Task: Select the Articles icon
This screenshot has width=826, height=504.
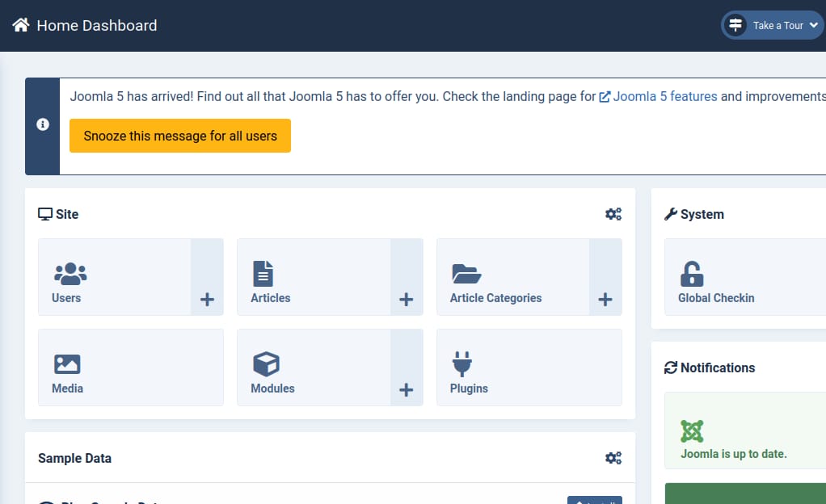Action: pyautogui.click(x=263, y=275)
